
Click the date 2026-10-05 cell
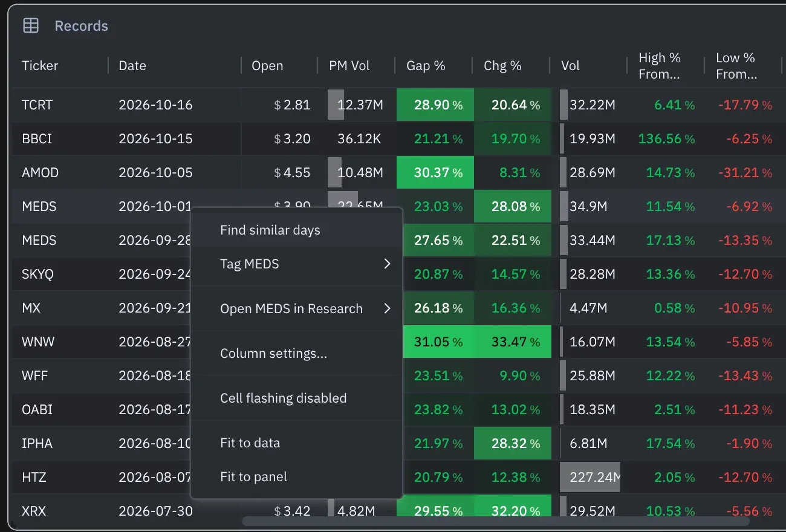coord(175,173)
